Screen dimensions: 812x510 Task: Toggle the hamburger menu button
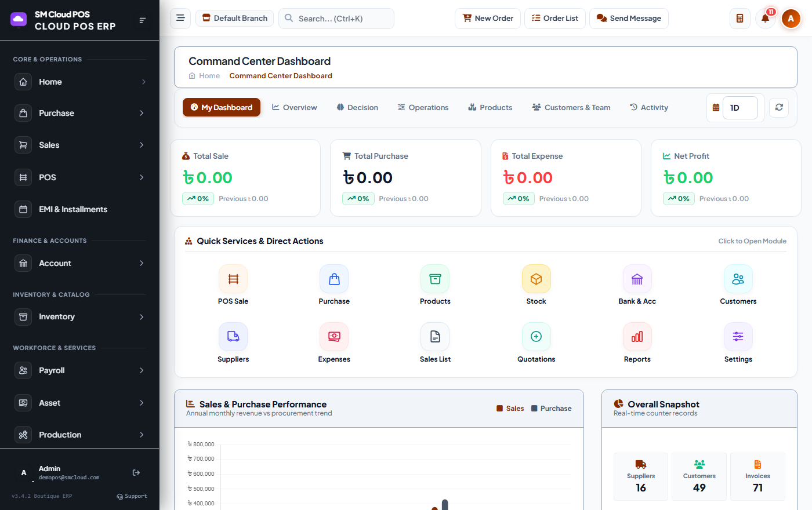pyautogui.click(x=180, y=18)
